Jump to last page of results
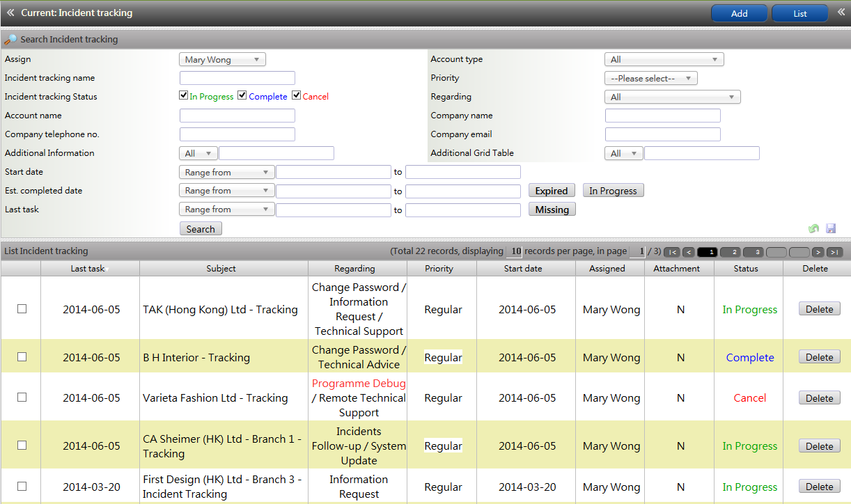The height and width of the screenshot is (504, 851). 835,252
